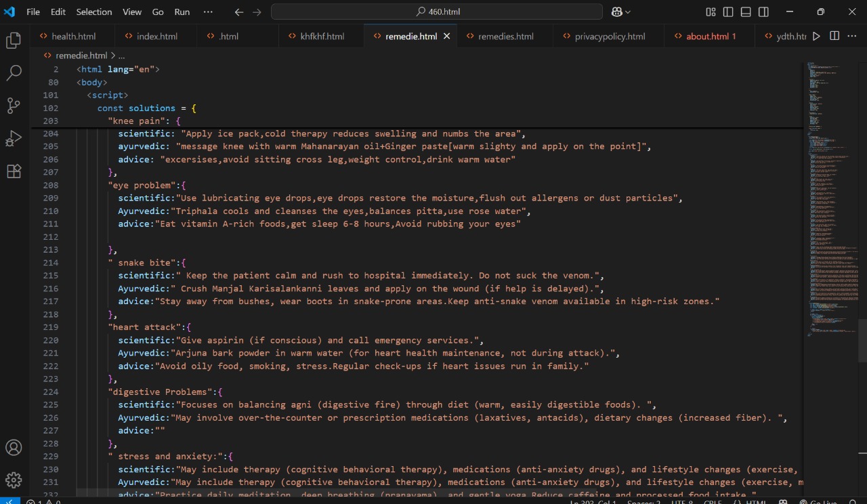
Task: Click the line starting 'scientific: "Apply ice pack'
Action: [x=322, y=133]
